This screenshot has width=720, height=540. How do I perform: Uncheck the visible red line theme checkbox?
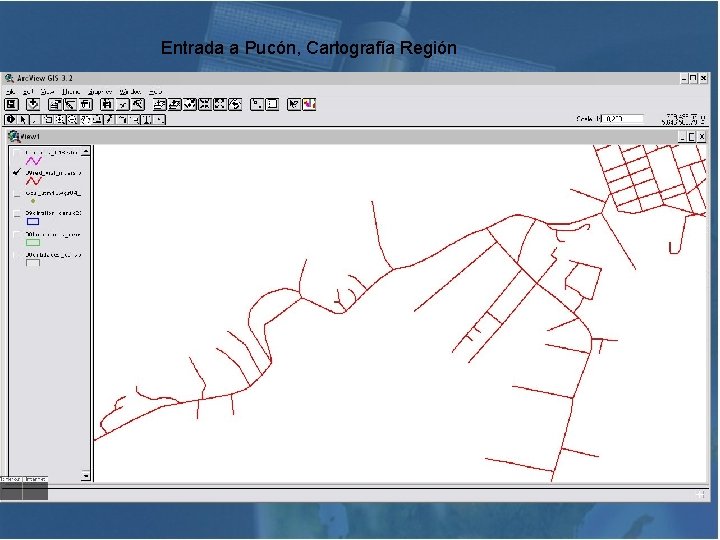coord(17,172)
